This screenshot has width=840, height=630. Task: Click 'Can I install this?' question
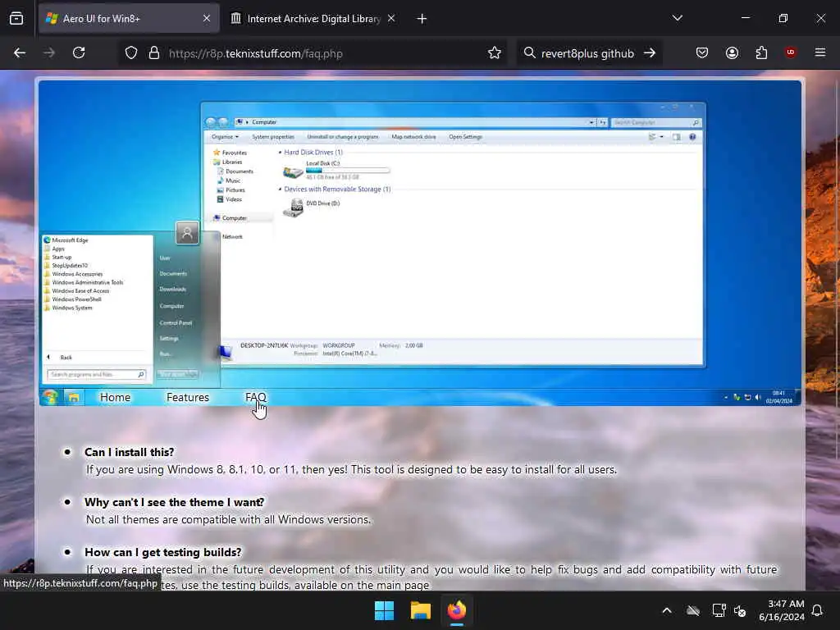(129, 452)
